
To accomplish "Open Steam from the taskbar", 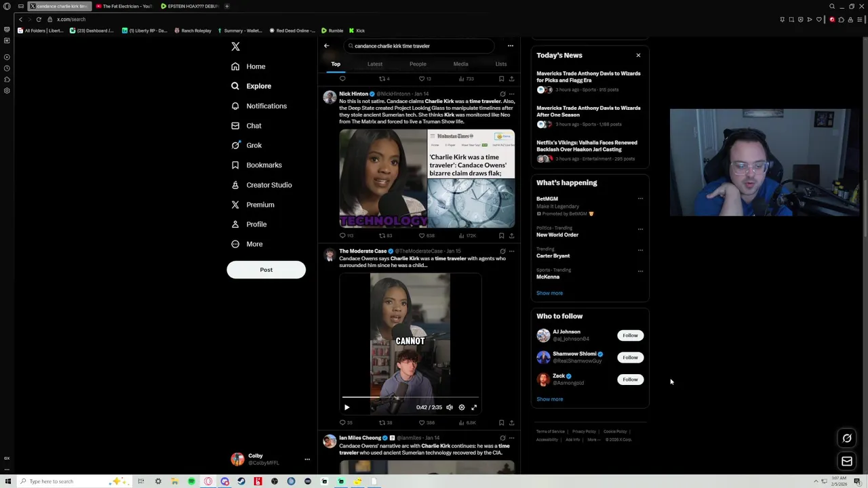I will pyautogui.click(x=241, y=481).
